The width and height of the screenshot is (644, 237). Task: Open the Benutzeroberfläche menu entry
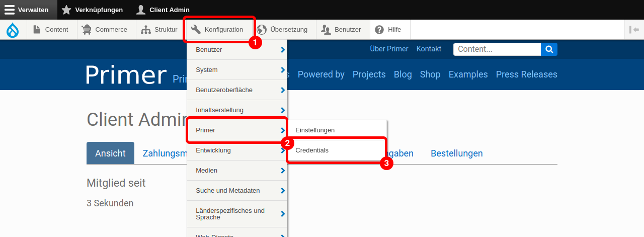point(237,90)
